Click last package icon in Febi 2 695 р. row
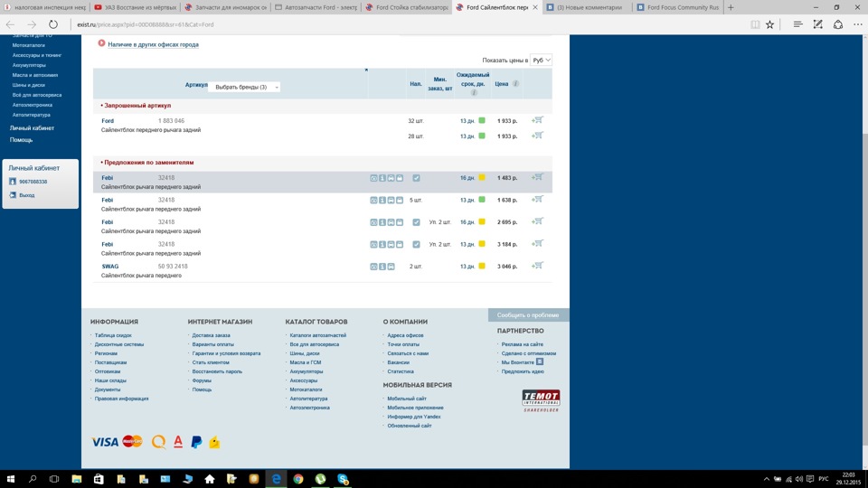Image resolution: width=868 pixels, height=488 pixels. click(400, 222)
